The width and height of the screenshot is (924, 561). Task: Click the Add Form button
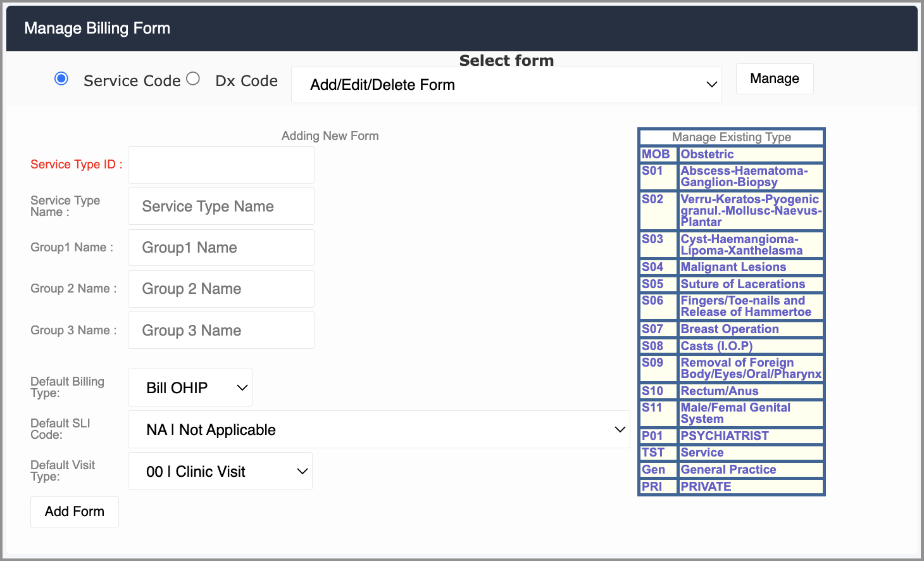pos(75,512)
